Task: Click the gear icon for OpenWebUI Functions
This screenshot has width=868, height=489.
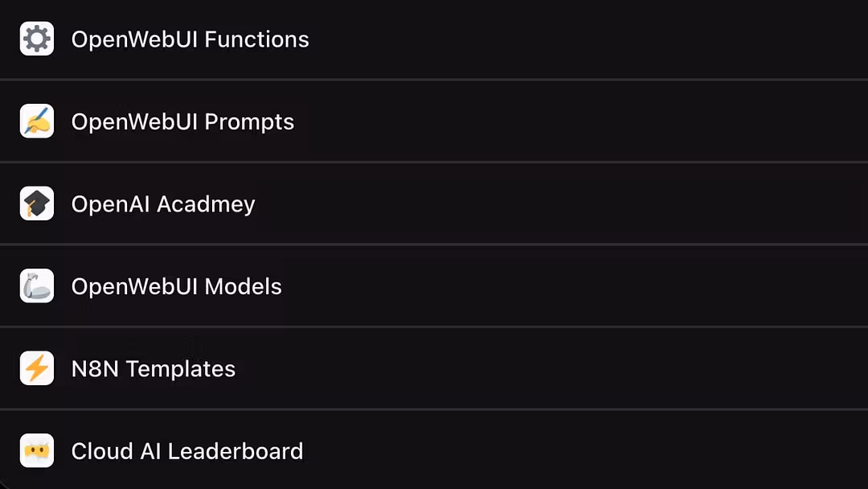Action: point(37,39)
